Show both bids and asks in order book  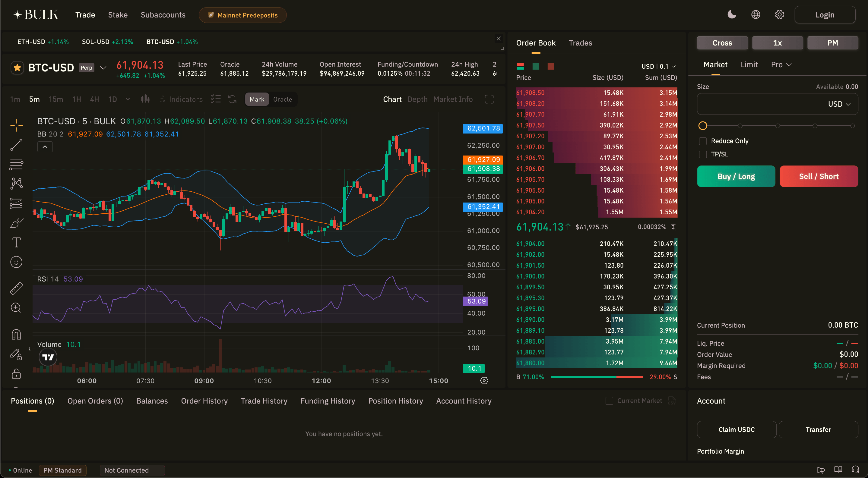click(520, 66)
